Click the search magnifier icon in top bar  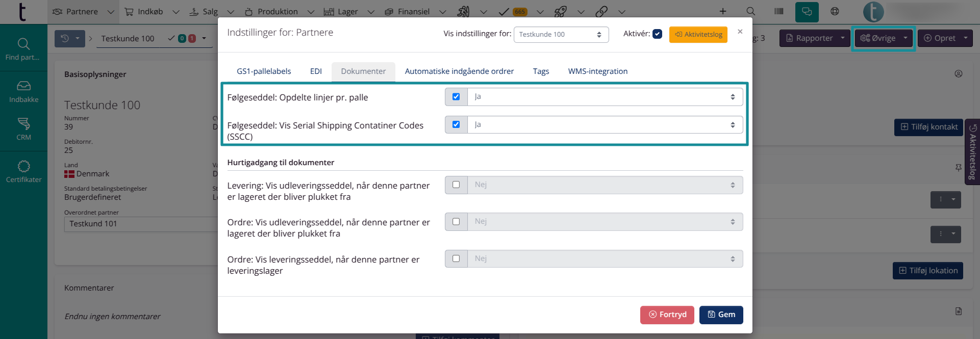[x=750, y=11]
